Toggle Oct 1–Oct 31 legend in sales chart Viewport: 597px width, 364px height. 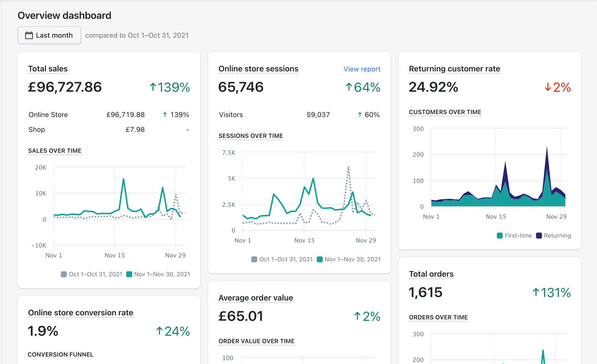pos(91,274)
